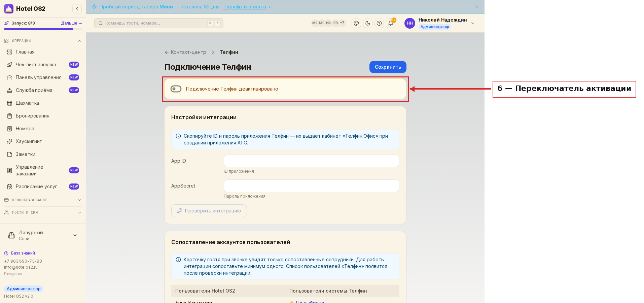Click the Дальше launch link

click(71, 23)
